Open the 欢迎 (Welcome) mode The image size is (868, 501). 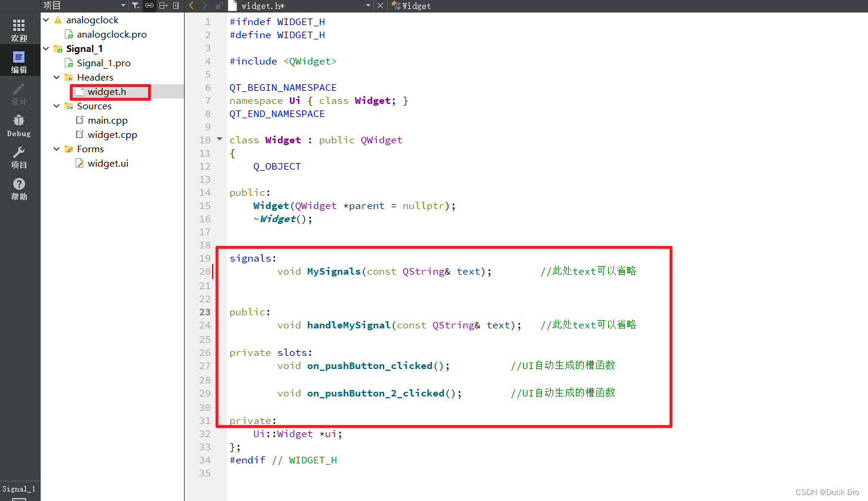click(x=19, y=30)
